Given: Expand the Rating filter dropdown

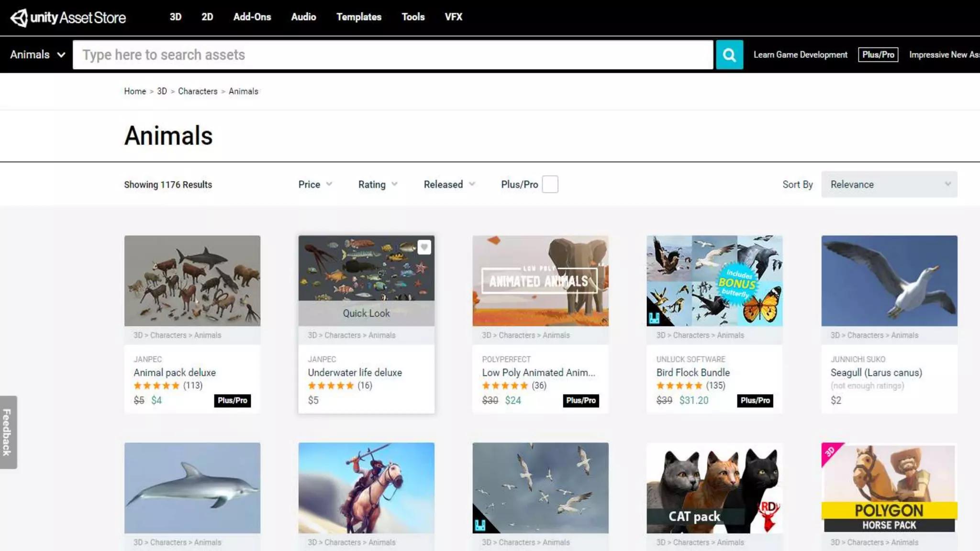Looking at the screenshot, I should (x=378, y=184).
